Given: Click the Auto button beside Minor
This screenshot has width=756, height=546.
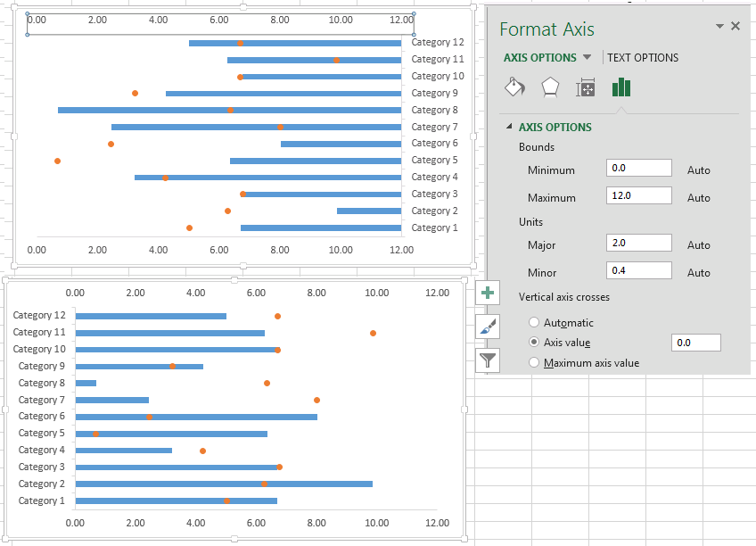Looking at the screenshot, I should (x=699, y=272).
